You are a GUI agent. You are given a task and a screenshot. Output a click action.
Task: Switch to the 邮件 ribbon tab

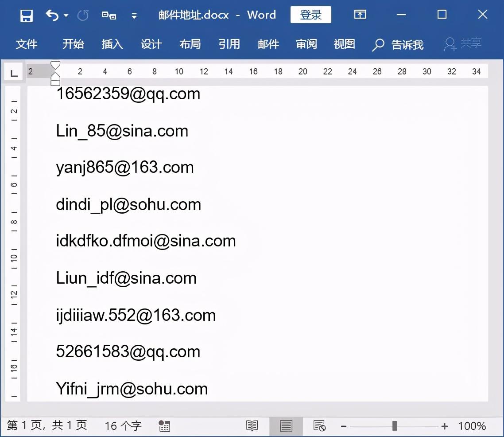268,44
